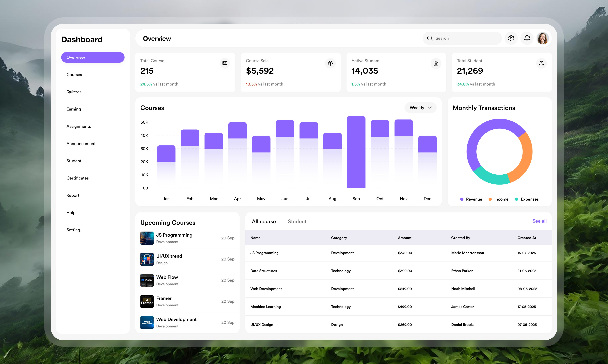608x364 pixels.
Task: Click the Income legend color dot
Action: coord(490,199)
